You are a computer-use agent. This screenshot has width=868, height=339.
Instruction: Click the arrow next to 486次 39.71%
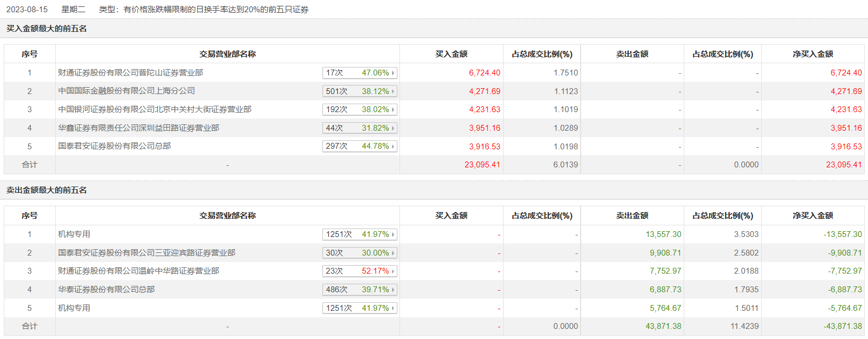point(393,290)
